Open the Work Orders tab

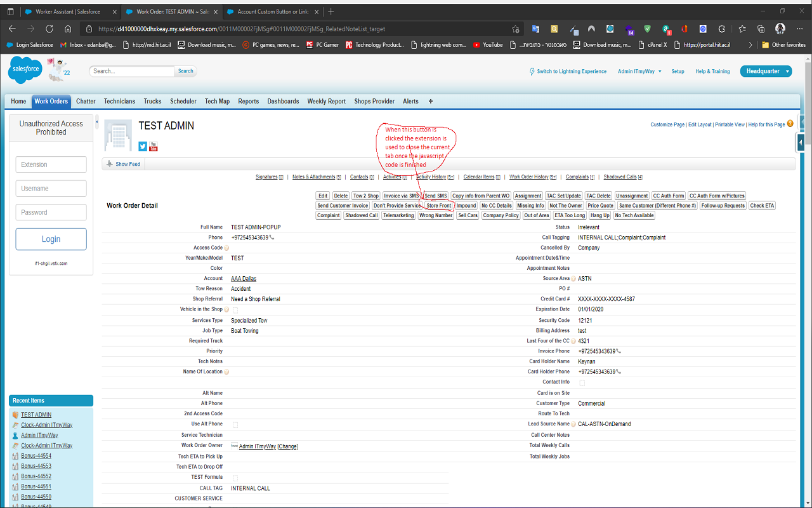51,101
